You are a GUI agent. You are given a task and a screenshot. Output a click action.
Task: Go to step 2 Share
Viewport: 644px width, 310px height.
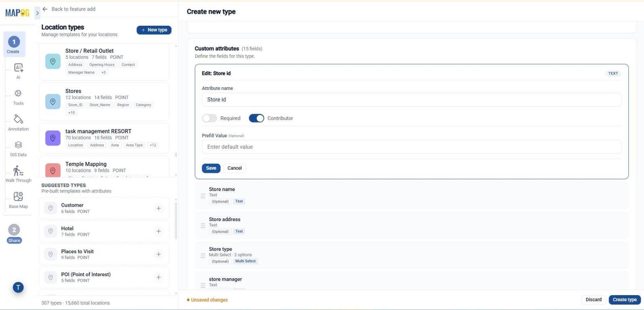[x=14, y=234]
